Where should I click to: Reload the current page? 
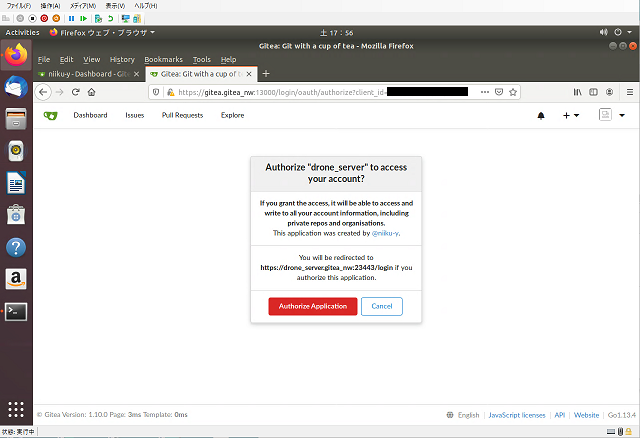click(x=76, y=92)
